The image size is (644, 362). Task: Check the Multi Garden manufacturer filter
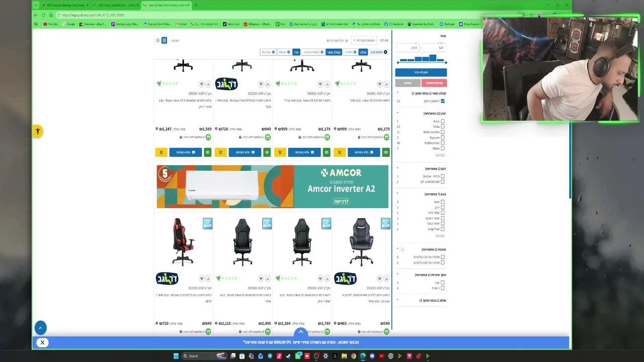coord(443,132)
